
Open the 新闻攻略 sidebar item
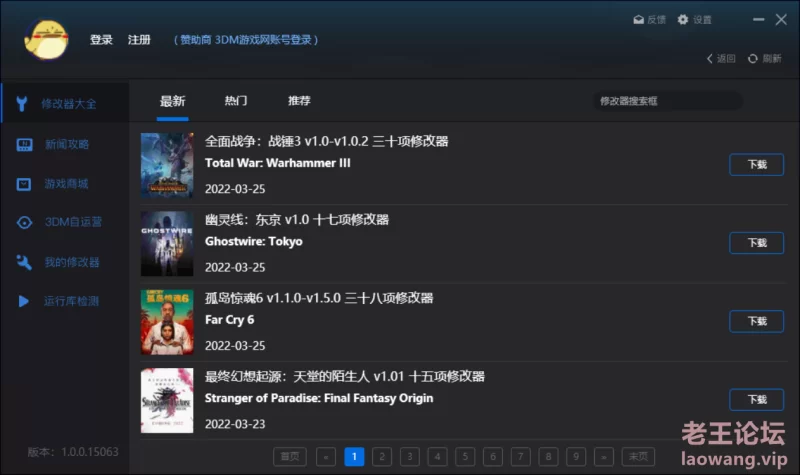67,144
